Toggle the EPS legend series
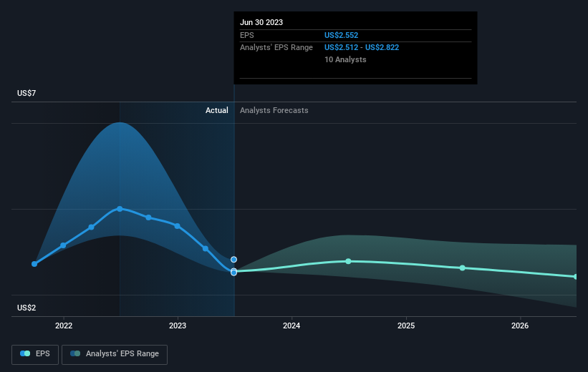This screenshot has width=588, height=372. tap(35, 354)
